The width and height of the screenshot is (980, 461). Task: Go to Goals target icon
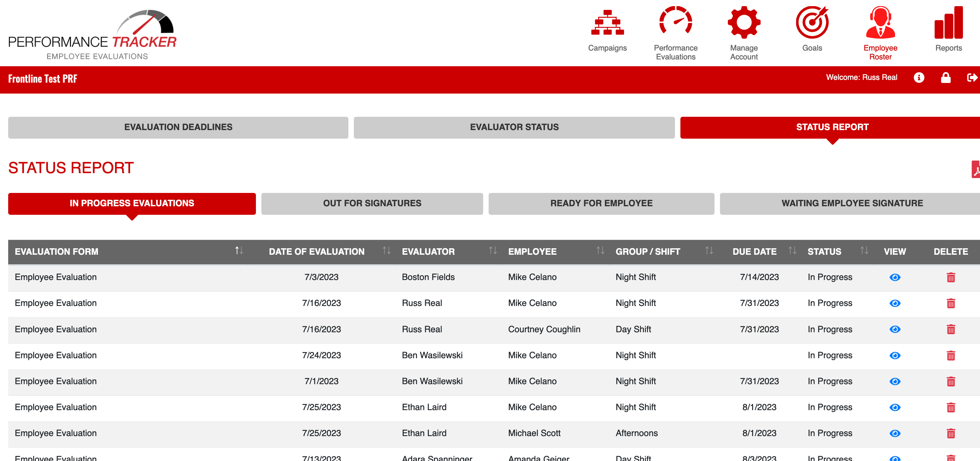(812, 23)
